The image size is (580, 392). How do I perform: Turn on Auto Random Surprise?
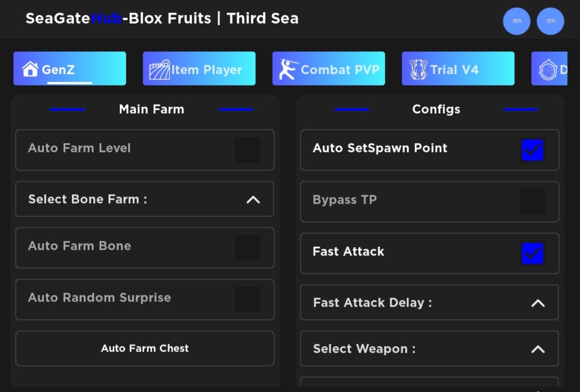click(x=247, y=300)
